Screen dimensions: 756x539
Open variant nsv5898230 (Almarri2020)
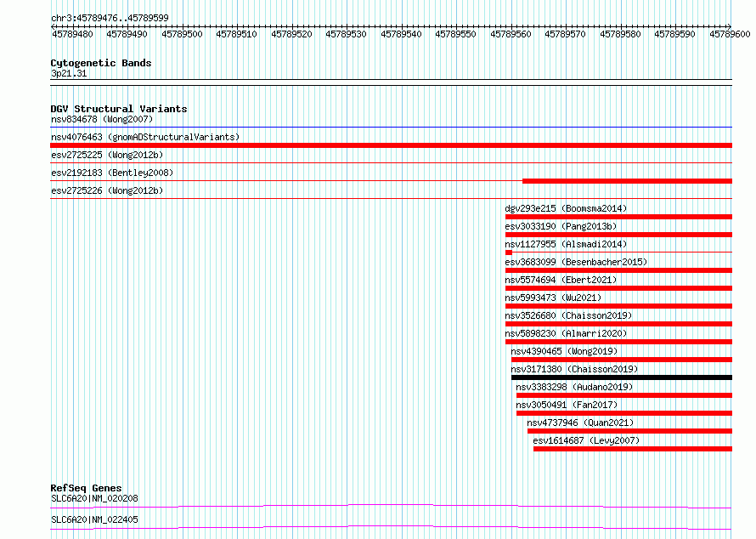[x=566, y=334]
